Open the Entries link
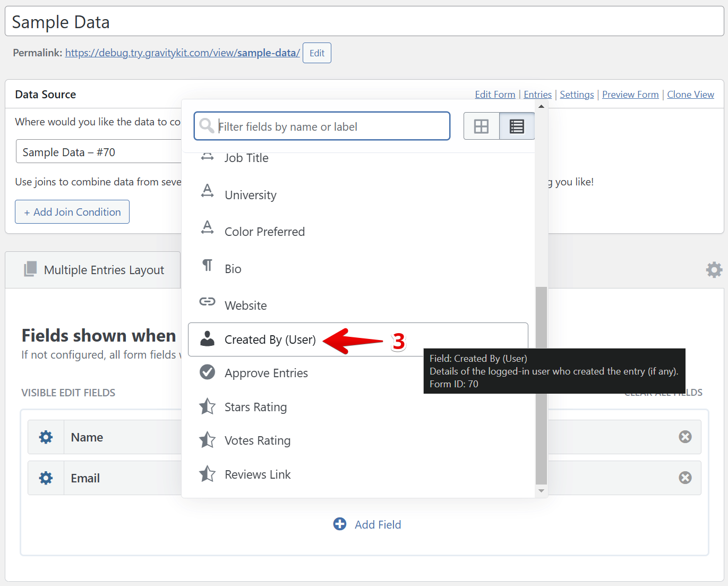 [538, 95]
